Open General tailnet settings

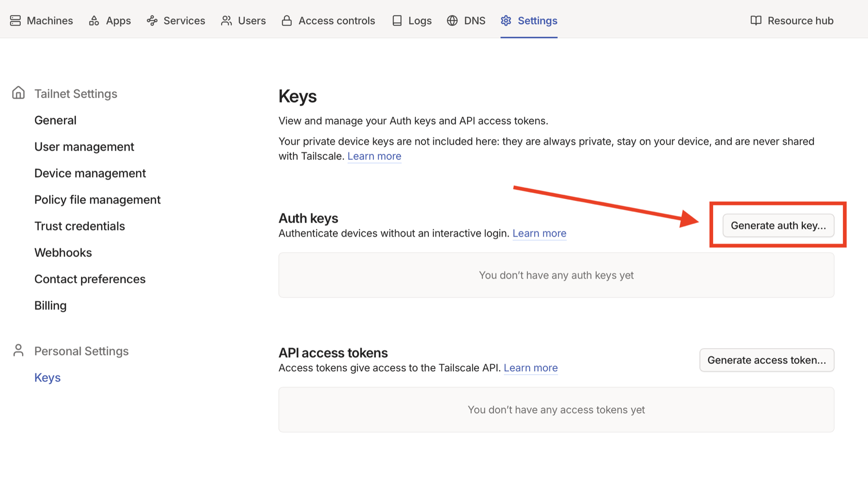pyautogui.click(x=56, y=120)
